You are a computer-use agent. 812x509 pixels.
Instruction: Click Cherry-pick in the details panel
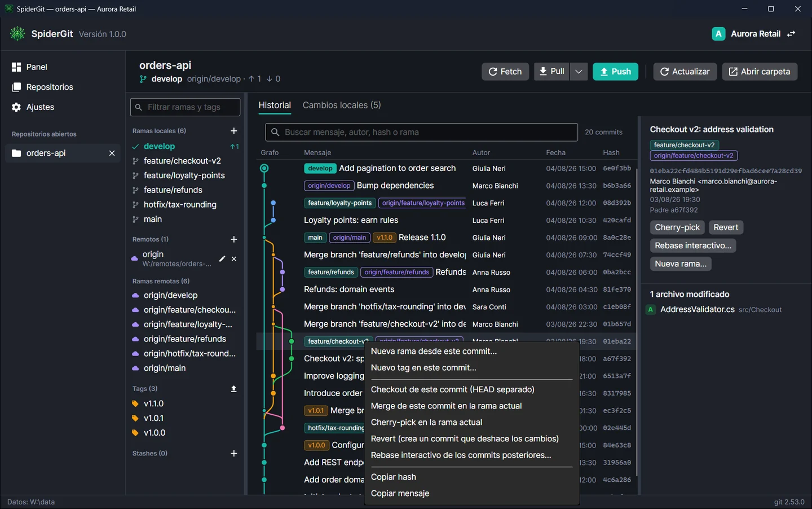pyautogui.click(x=677, y=227)
